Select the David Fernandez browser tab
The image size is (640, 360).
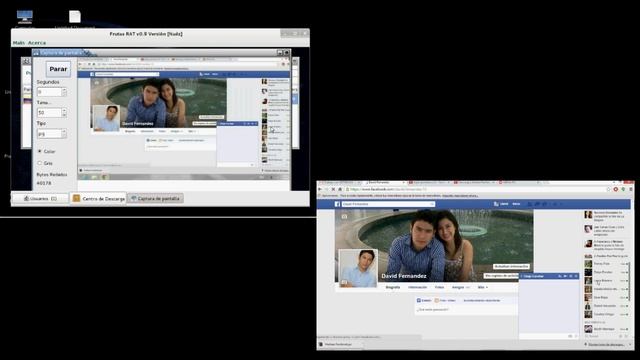click(385, 183)
